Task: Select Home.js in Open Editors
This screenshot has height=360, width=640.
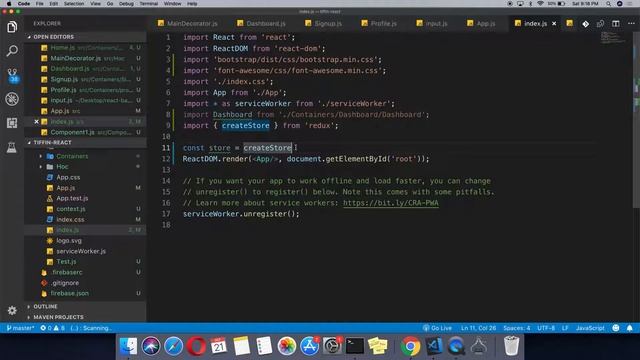Action: [85, 48]
